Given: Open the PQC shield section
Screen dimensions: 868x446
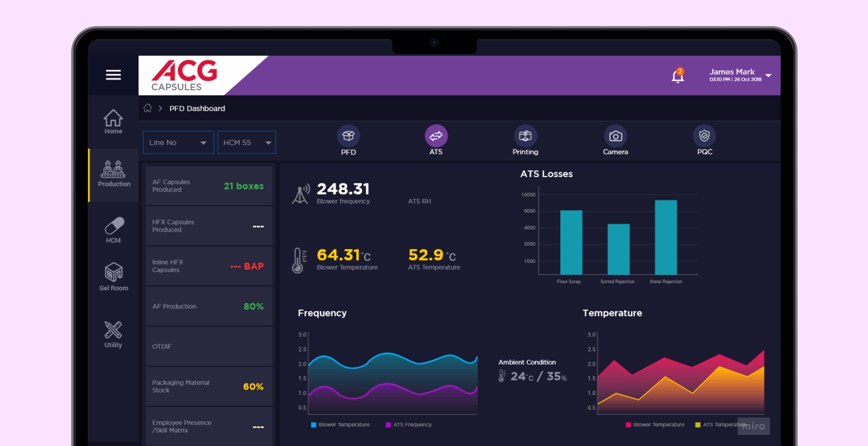Looking at the screenshot, I should (x=704, y=136).
